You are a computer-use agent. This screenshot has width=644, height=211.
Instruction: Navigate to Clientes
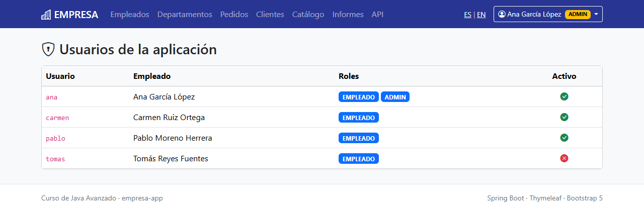[x=270, y=15]
